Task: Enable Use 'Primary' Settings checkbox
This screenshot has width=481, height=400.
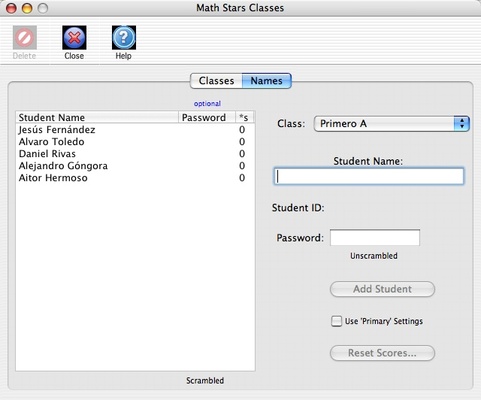Action: click(x=336, y=321)
